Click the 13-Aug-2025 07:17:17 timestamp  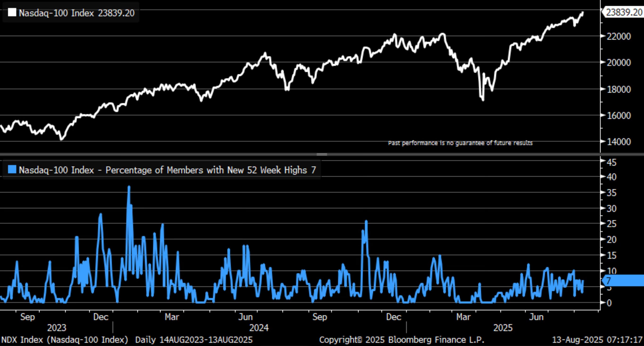coord(597,340)
